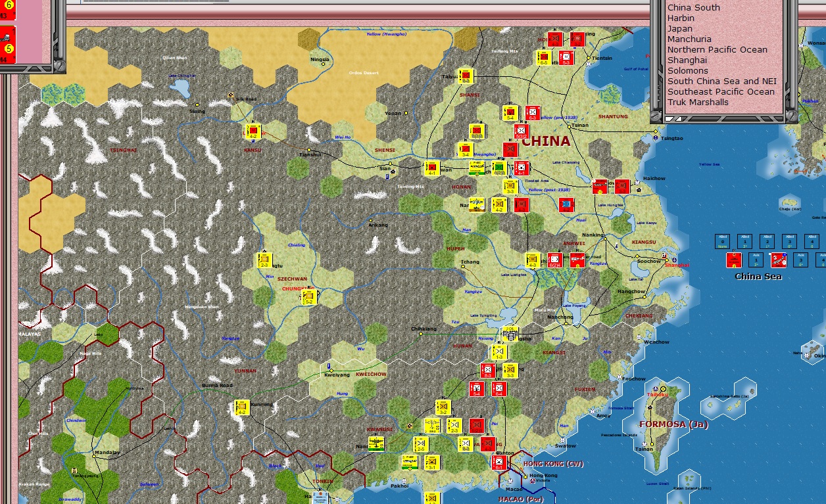826x504 pixels.
Task: Choose Truk Marshalls in the list
Action: tap(698, 103)
